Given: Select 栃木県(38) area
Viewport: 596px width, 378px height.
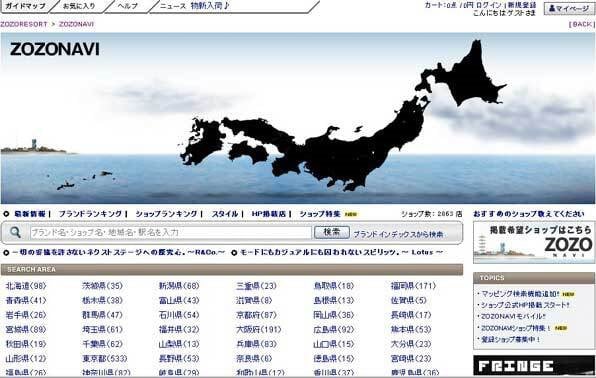Looking at the screenshot, I should click(103, 300).
